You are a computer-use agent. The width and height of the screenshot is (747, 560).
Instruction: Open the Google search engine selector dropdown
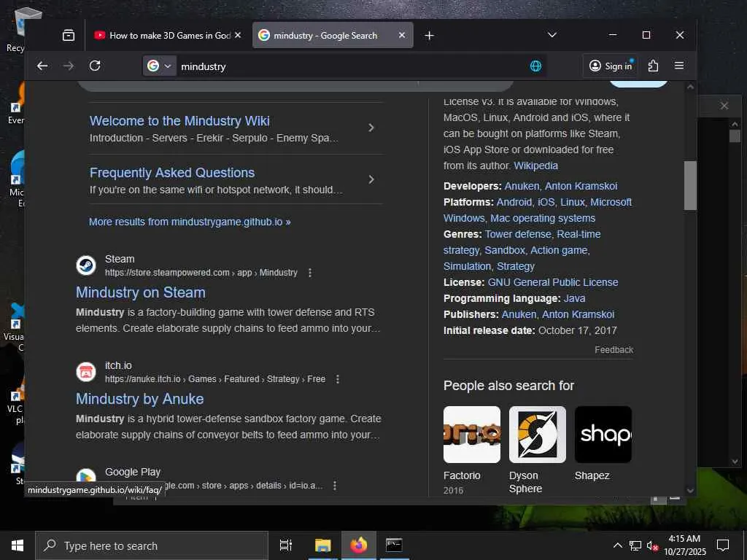[159, 66]
